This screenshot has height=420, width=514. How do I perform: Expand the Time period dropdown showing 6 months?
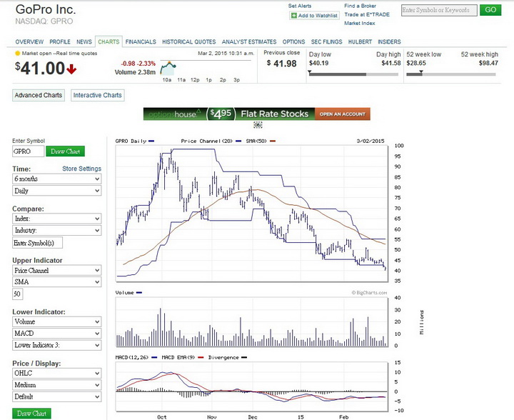point(56,179)
